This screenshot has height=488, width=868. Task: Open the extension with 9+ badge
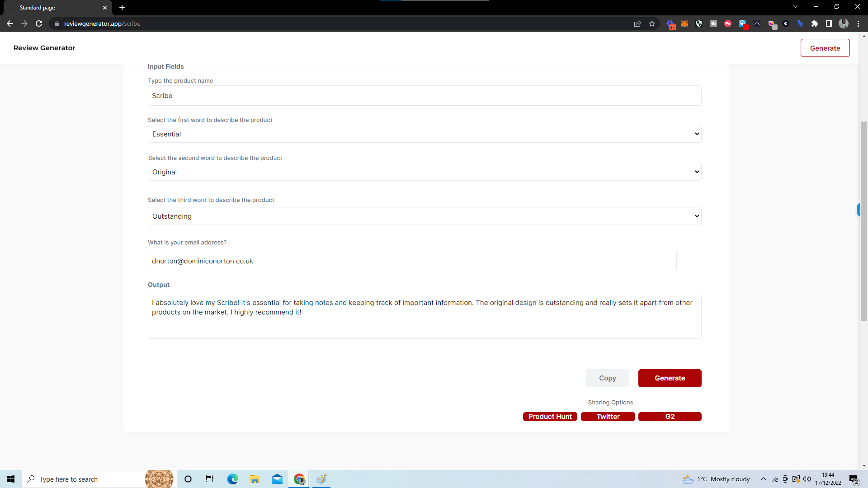670,24
